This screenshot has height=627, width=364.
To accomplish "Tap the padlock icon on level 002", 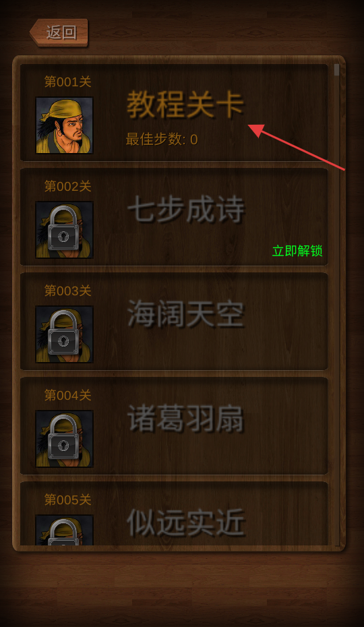I will (x=63, y=228).
